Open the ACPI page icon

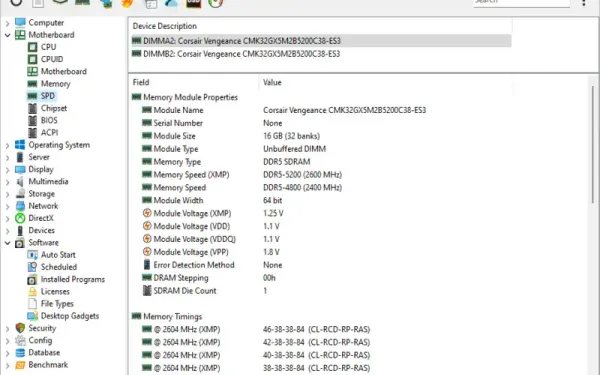tap(33, 133)
